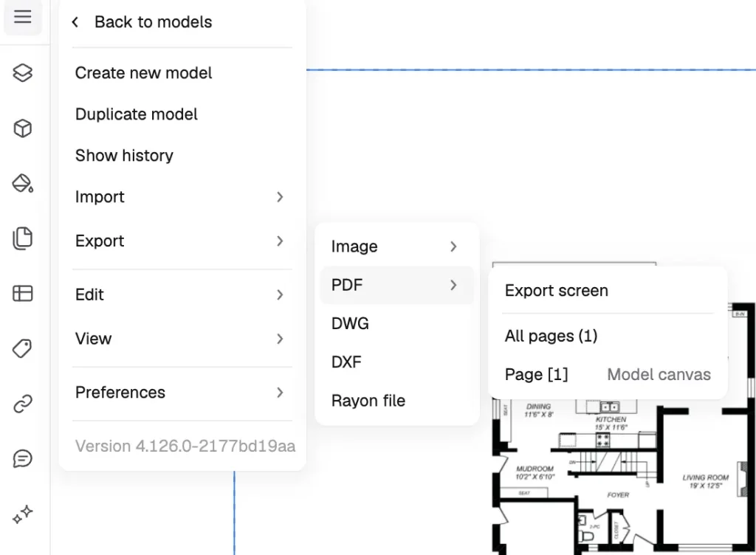Select Duplicate model menu entry
This screenshot has height=555, width=756.
137,114
